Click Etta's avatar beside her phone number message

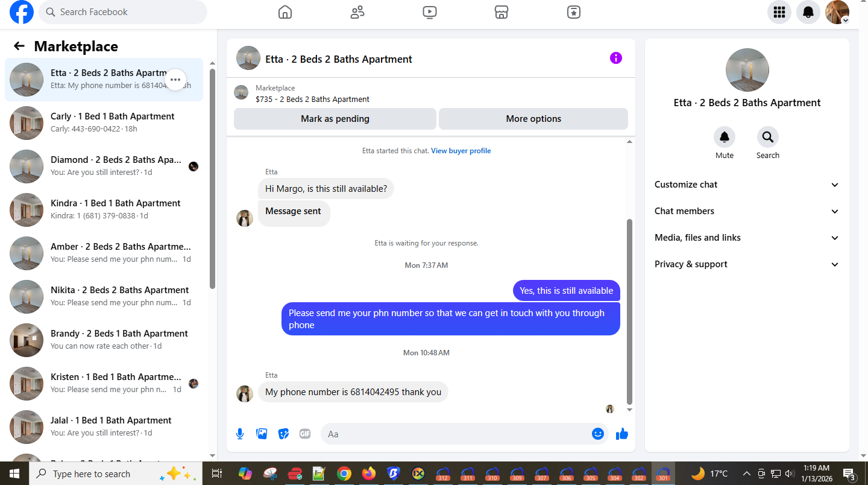[x=244, y=393]
